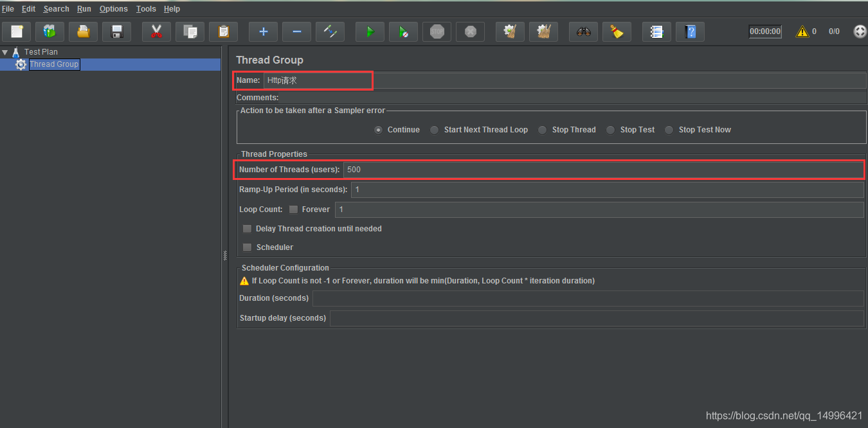Image resolution: width=868 pixels, height=428 pixels.
Task: Open the Help menu
Action: [x=172, y=9]
